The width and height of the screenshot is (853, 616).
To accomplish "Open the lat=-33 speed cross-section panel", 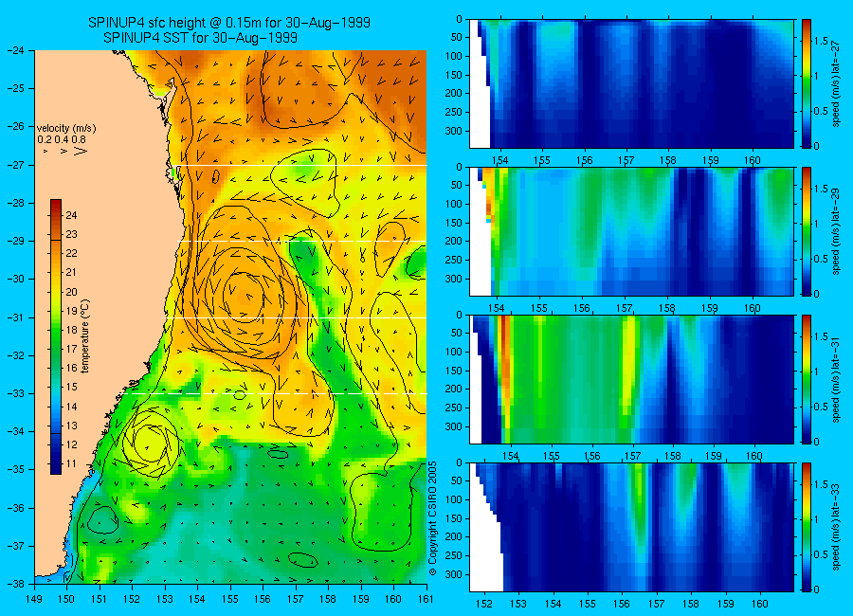I will [x=631, y=527].
